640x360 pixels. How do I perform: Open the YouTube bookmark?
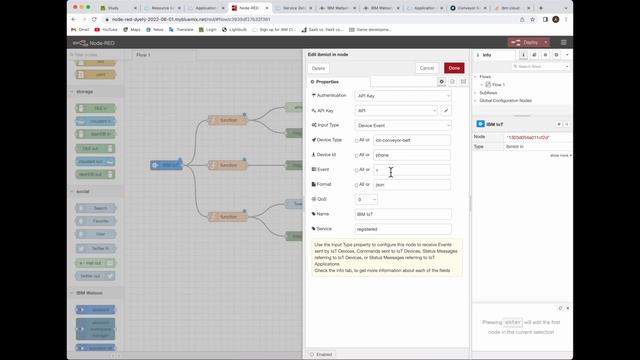pos(106,30)
